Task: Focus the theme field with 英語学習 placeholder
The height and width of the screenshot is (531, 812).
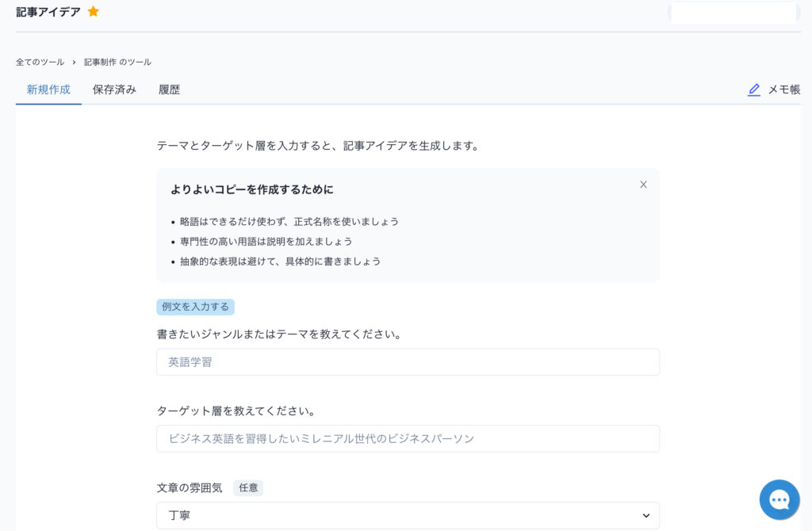Action: (x=408, y=362)
